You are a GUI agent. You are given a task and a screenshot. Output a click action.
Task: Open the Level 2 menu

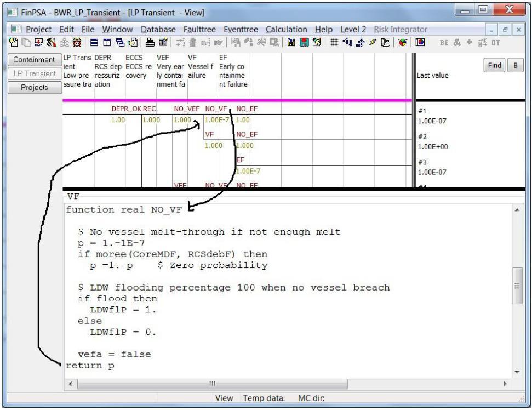(x=353, y=30)
